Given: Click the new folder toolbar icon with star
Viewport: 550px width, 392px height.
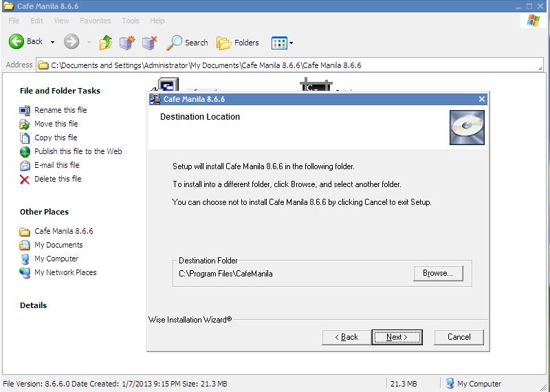Looking at the screenshot, I should (127, 43).
